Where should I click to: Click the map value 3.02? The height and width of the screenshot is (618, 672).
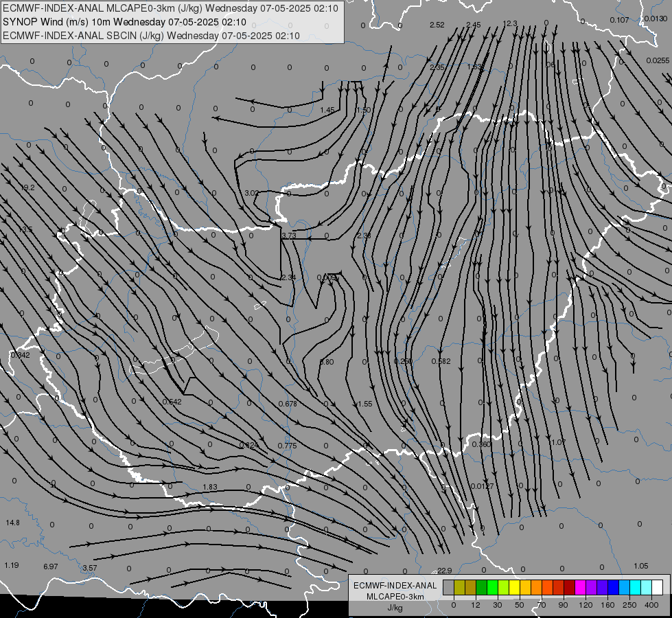point(252,193)
